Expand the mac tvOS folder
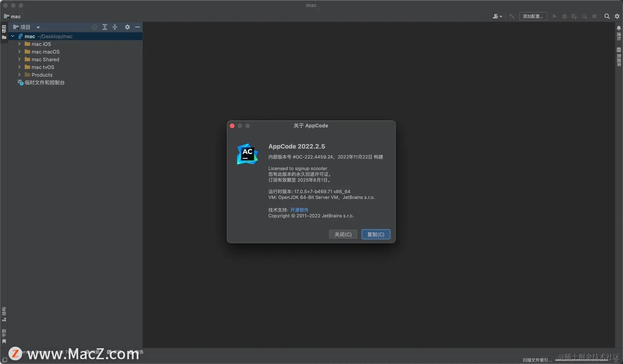Viewport: 623px width, 364px height. [19, 67]
